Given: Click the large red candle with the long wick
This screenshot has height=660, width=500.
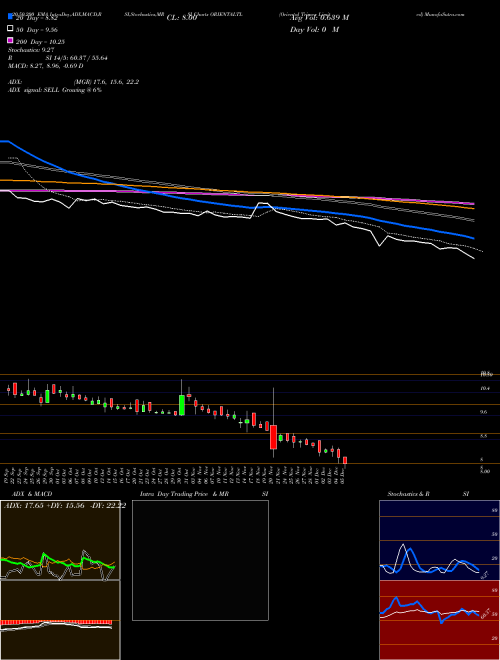Looking at the screenshot, I should click(x=274, y=437).
